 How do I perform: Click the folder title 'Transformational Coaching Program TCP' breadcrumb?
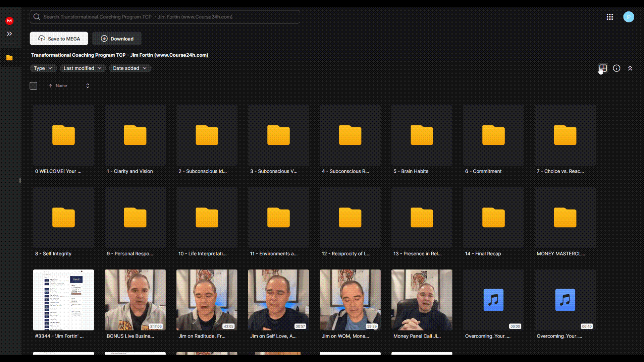[x=120, y=55]
